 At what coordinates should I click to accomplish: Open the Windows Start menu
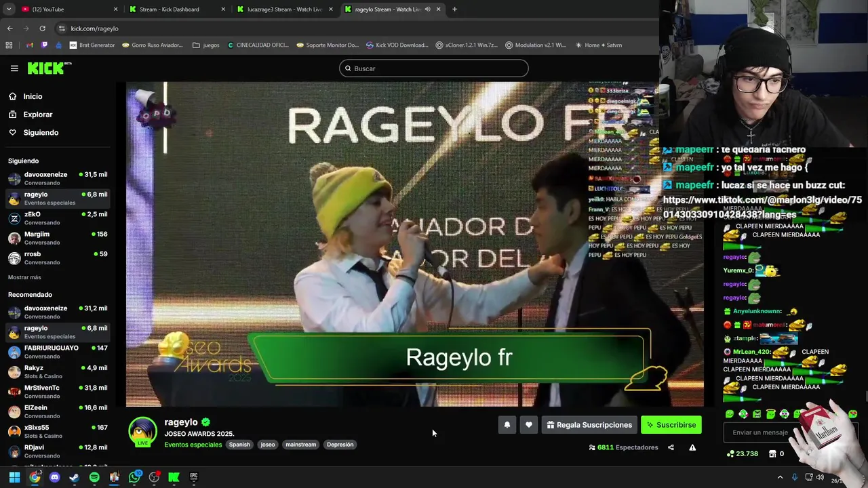point(14,477)
